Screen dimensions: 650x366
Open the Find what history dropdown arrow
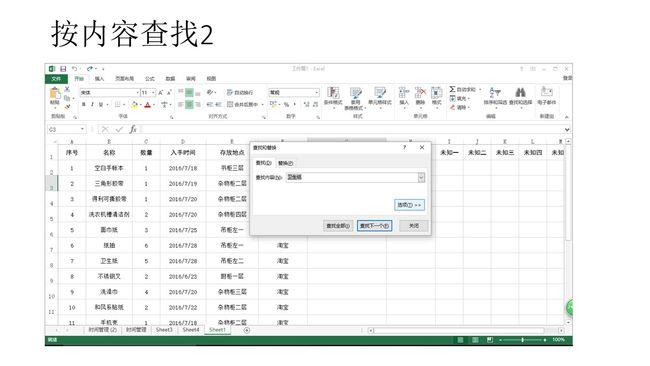[x=421, y=177]
